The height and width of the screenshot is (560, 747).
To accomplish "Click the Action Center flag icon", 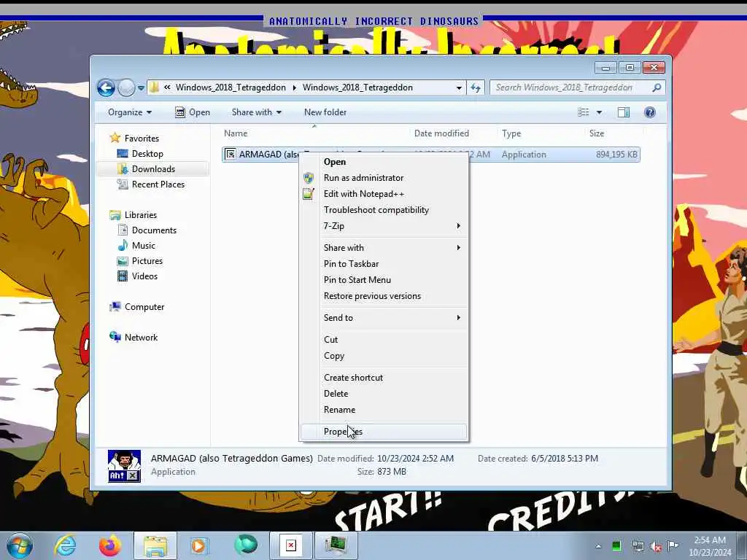I will [x=673, y=545].
